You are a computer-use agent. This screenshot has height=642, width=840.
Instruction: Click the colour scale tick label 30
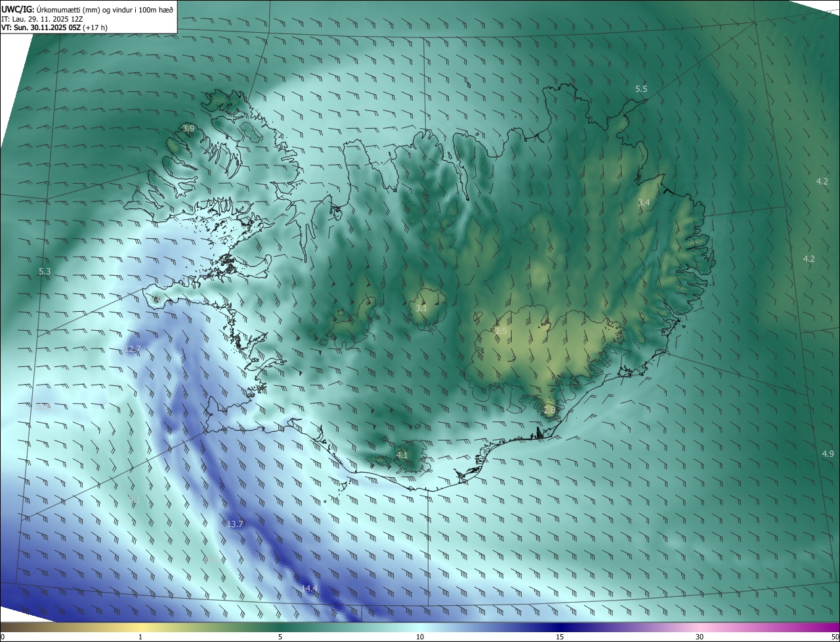pos(700,637)
